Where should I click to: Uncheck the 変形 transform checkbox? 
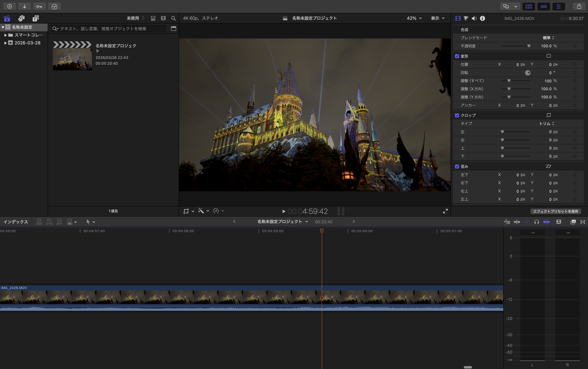coord(457,56)
